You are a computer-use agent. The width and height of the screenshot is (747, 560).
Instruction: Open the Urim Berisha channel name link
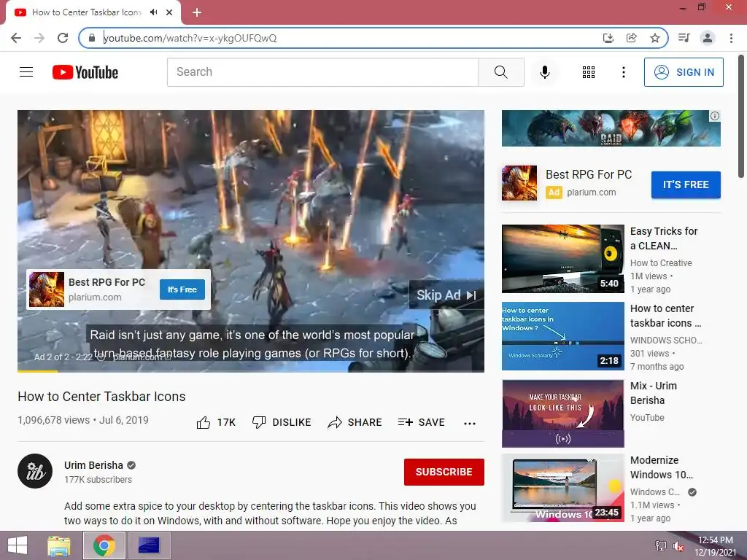tap(93, 465)
